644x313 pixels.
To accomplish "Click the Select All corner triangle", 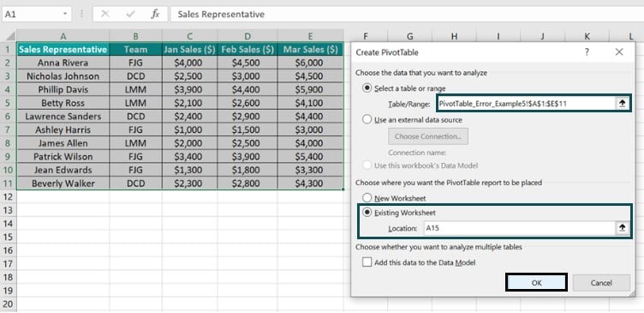I will pos(10,36).
